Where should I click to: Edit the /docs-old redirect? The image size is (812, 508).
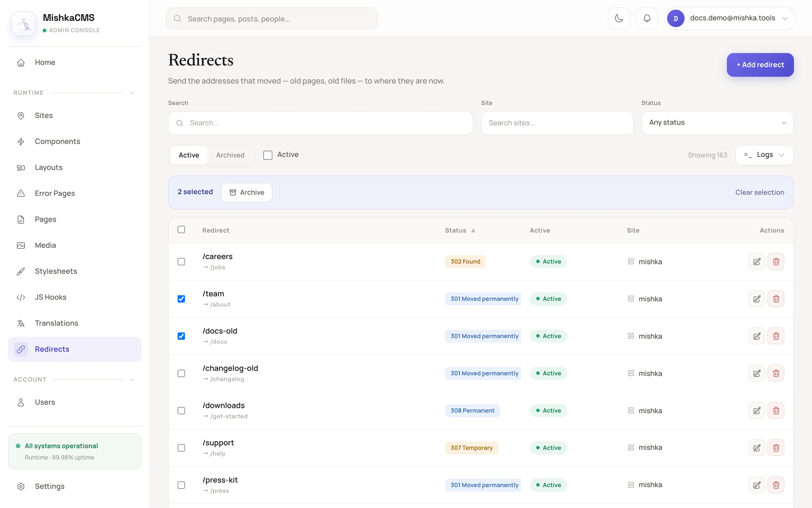757,336
